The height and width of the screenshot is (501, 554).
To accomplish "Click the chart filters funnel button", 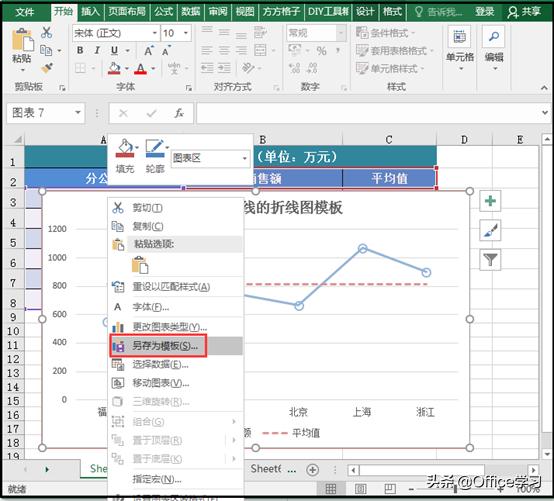I will click(490, 260).
